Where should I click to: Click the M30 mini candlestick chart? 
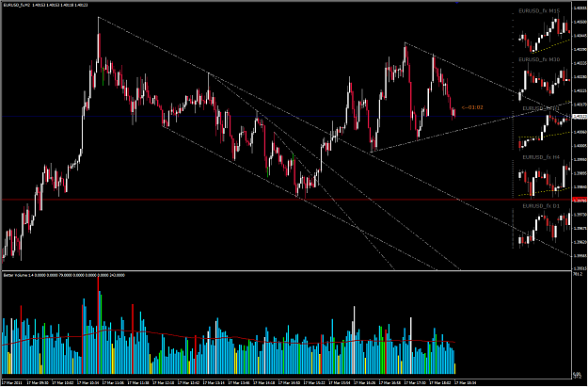tap(545, 83)
